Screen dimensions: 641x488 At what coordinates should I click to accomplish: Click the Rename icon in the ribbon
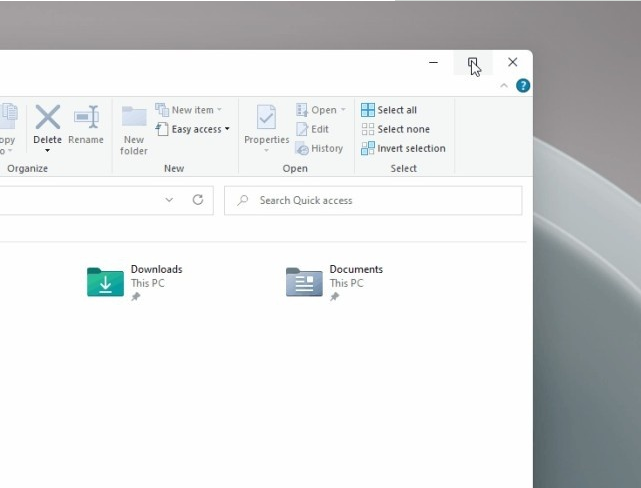[x=86, y=117]
